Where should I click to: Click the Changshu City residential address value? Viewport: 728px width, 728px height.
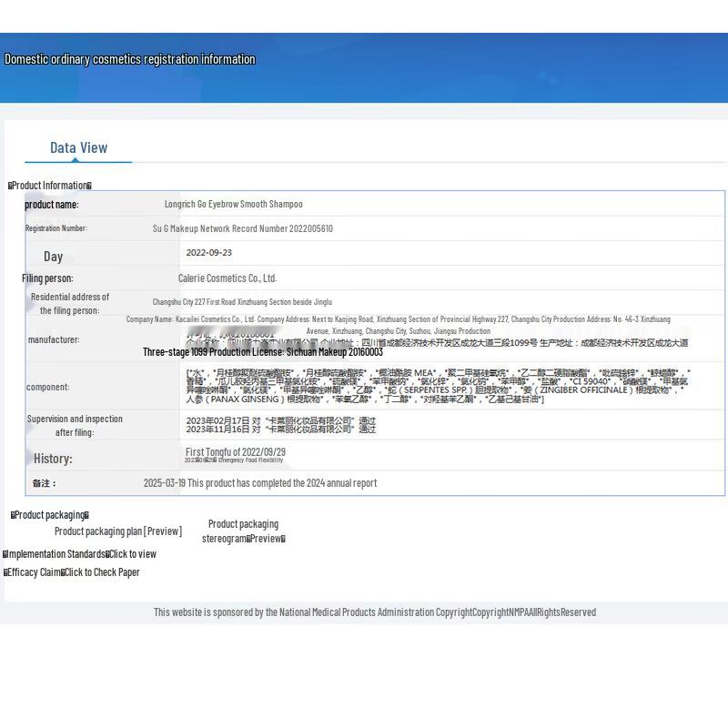coord(242,302)
